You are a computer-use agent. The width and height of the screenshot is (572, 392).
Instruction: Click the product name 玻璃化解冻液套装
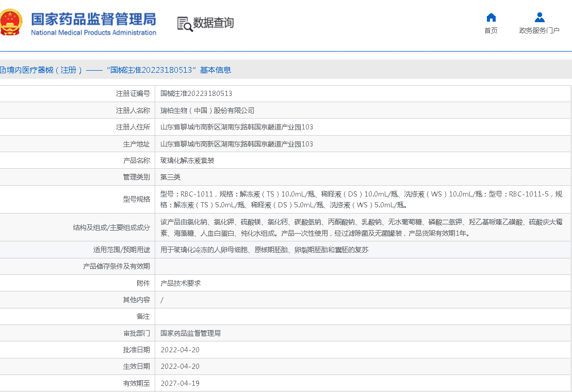187,160
